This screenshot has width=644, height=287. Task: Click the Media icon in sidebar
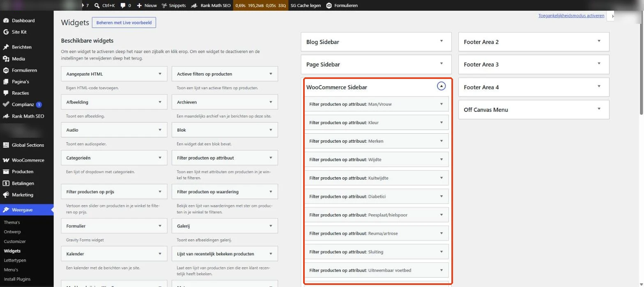point(6,59)
